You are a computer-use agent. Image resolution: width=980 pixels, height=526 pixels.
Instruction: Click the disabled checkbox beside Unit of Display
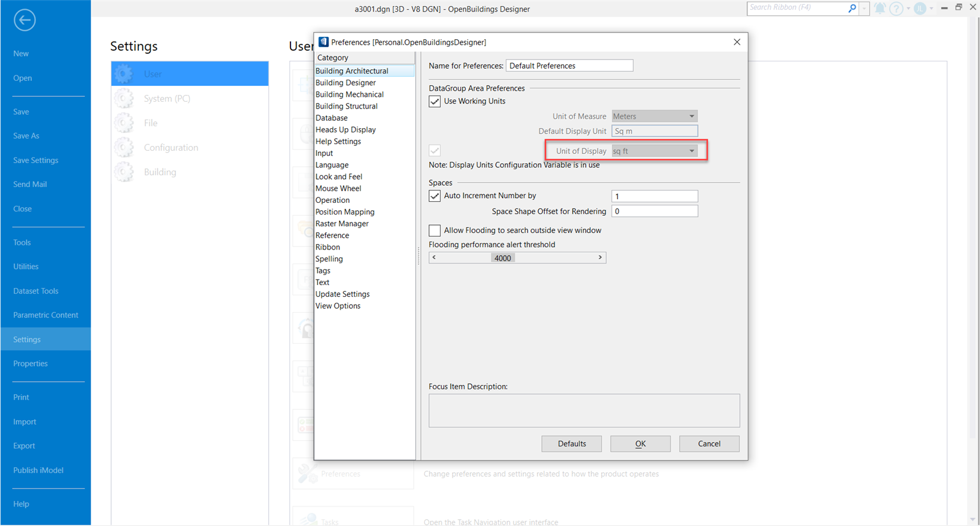click(435, 151)
